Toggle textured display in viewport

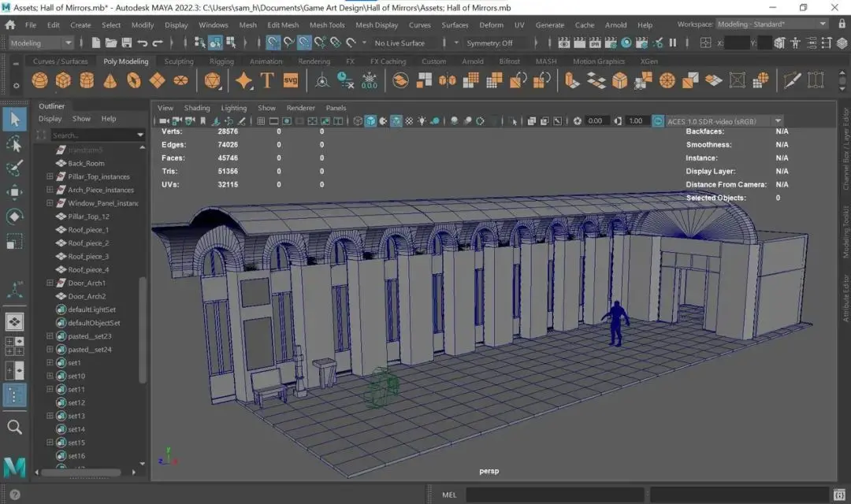click(x=409, y=121)
